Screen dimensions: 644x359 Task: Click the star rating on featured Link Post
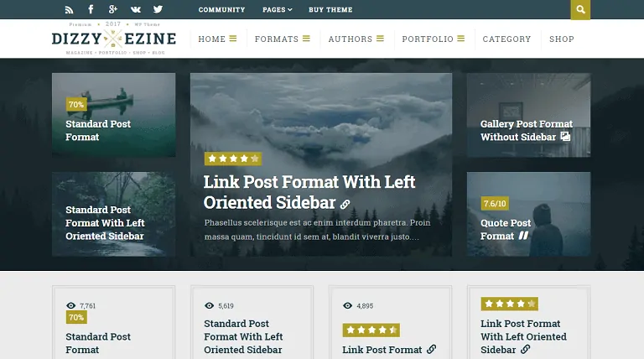pyautogui.click(x=233, y=159)
